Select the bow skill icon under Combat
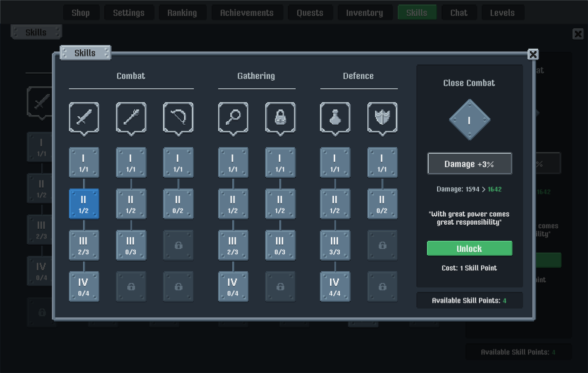This screenshot has height=373, width=588. click(x=178, y=118)
